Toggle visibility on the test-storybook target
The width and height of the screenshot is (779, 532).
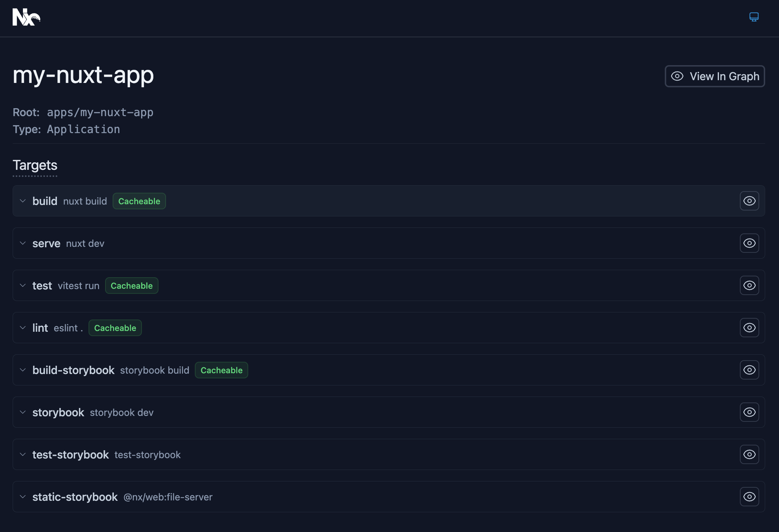tap(749, 454)
